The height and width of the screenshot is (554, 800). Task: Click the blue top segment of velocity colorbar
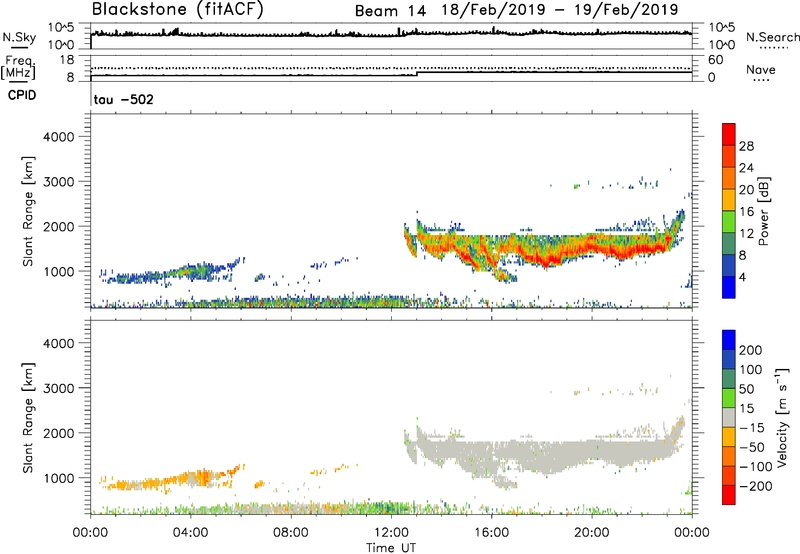[729, 340]
